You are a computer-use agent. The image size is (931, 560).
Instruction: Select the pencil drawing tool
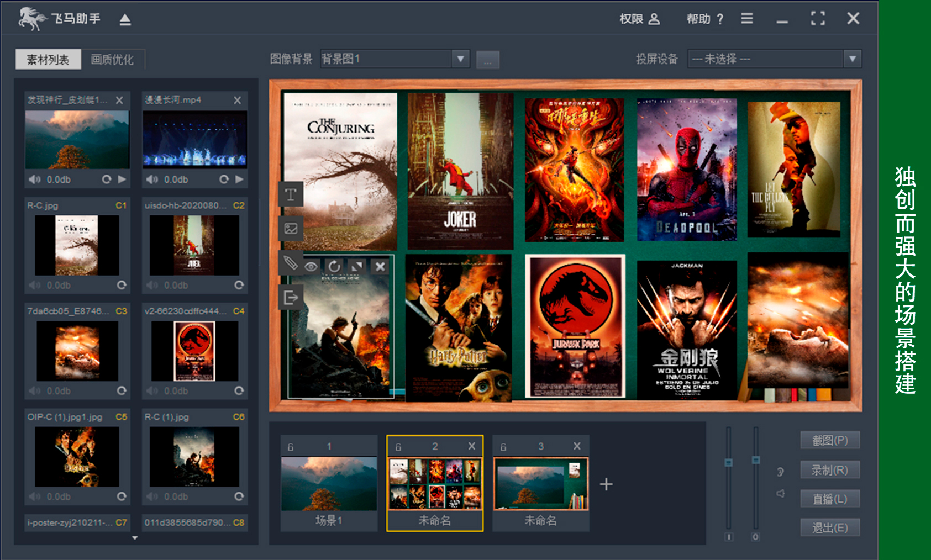[x=291, y=263]
